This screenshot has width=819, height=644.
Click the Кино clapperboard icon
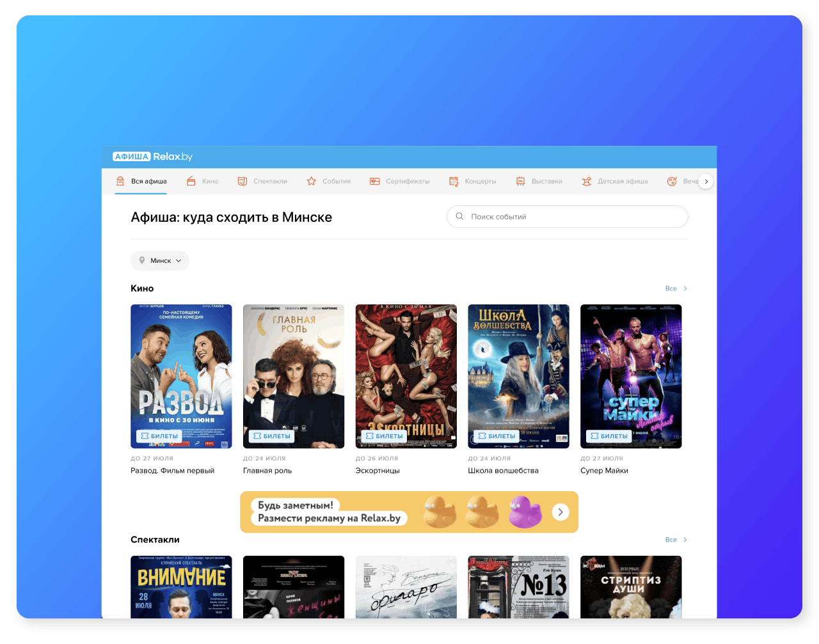191,181
